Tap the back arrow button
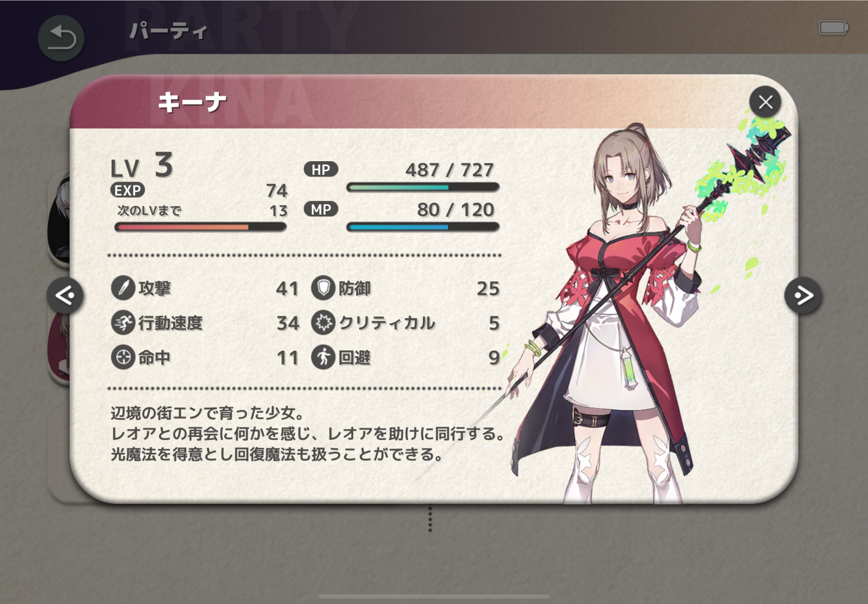868x604 pixels. click(61, 38)
